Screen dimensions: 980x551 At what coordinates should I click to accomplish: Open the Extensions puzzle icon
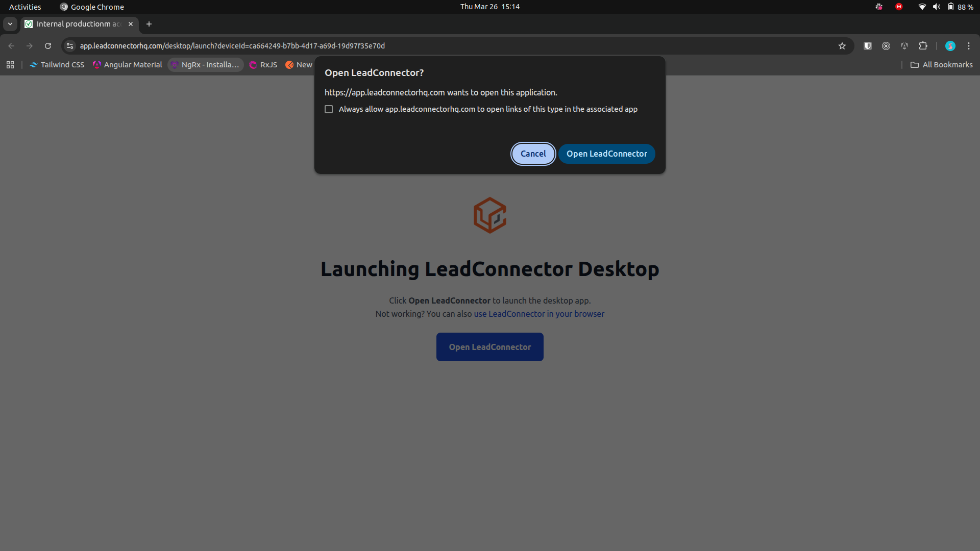click(x=923, y=46)
